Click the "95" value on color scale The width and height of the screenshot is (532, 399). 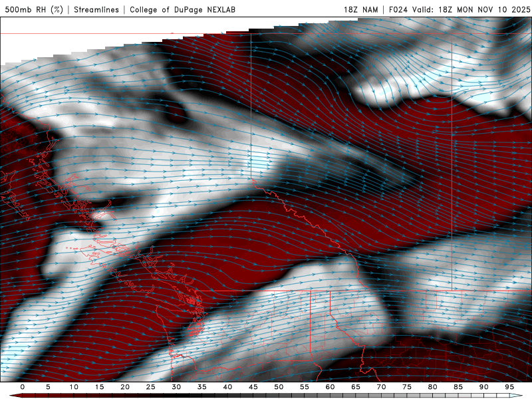point(509,387)
